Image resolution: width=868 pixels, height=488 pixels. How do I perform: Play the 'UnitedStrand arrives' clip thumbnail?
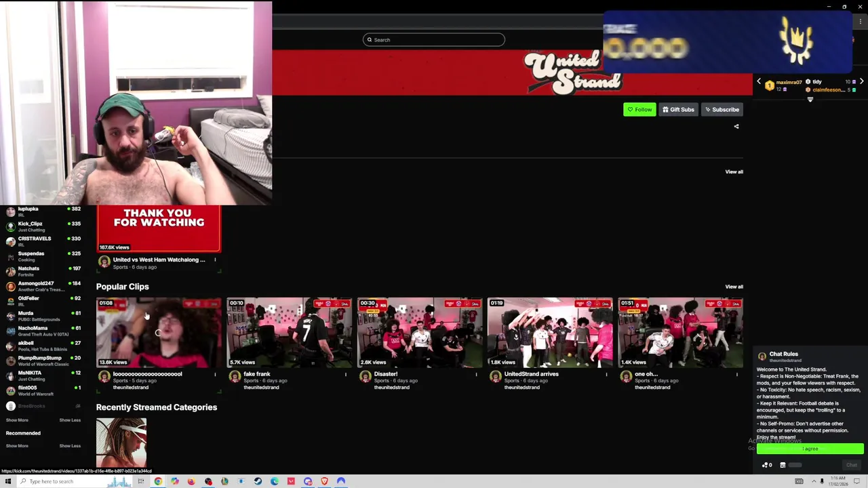[550, 333]
